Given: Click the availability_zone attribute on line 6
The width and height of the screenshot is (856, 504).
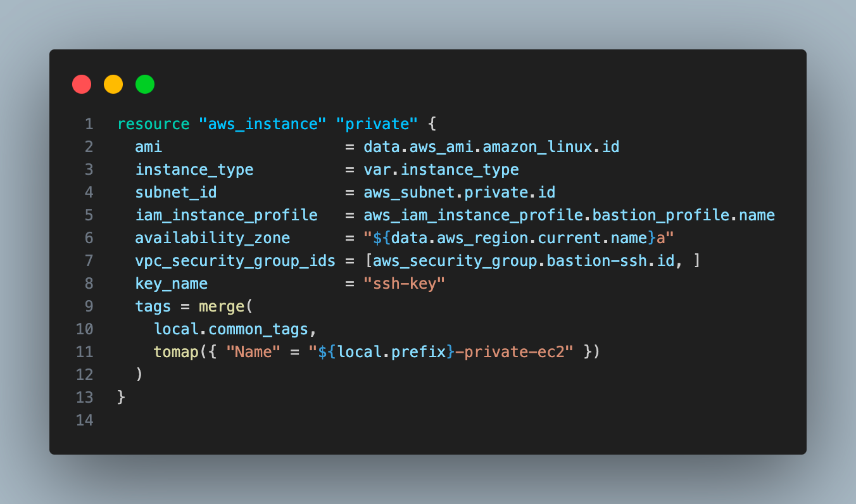Looking at the screenshot, I should coord(213,238).
